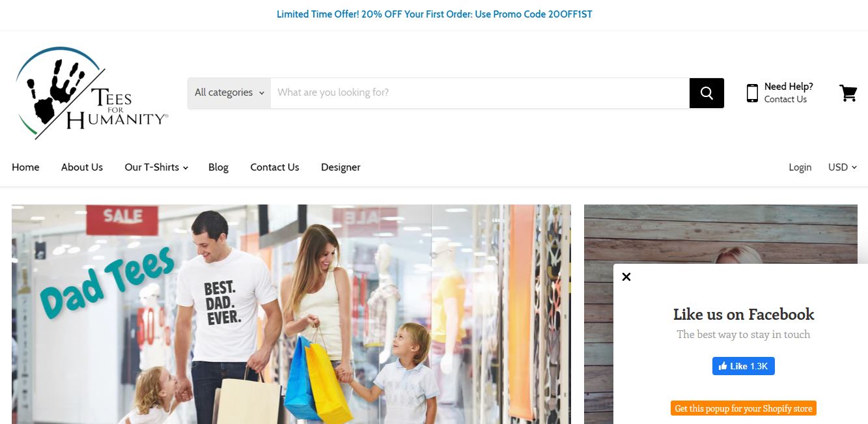Navigate to the Blog page
Viewport: 868px width, 424px height.
click(x=218, y=167)
